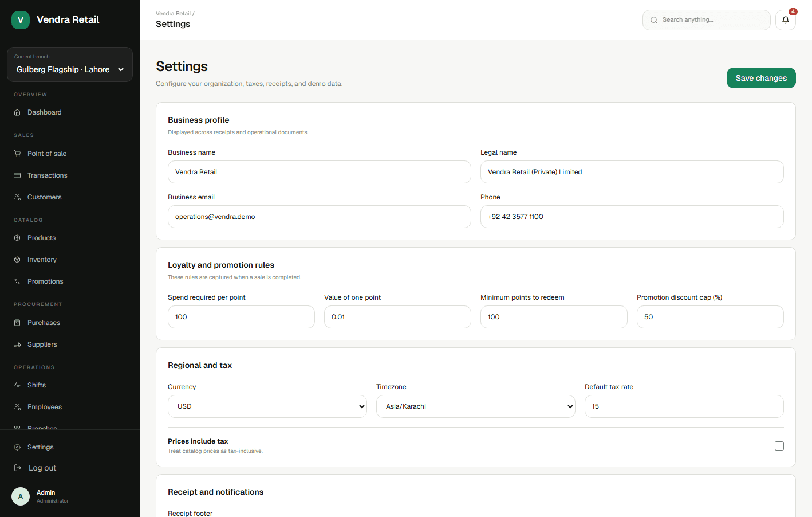Click the Promotions percent icon
Screen dimensions: 812x517
point(17,281)
